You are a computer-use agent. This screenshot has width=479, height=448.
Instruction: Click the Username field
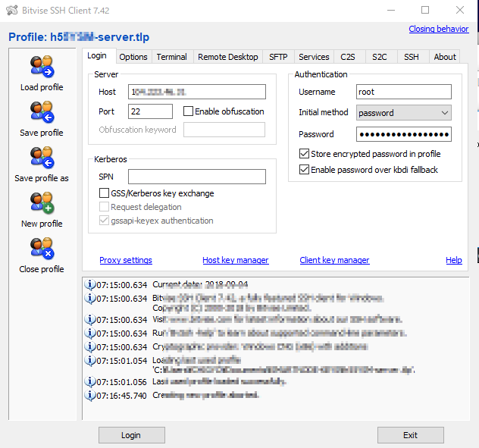coord(404,92)
